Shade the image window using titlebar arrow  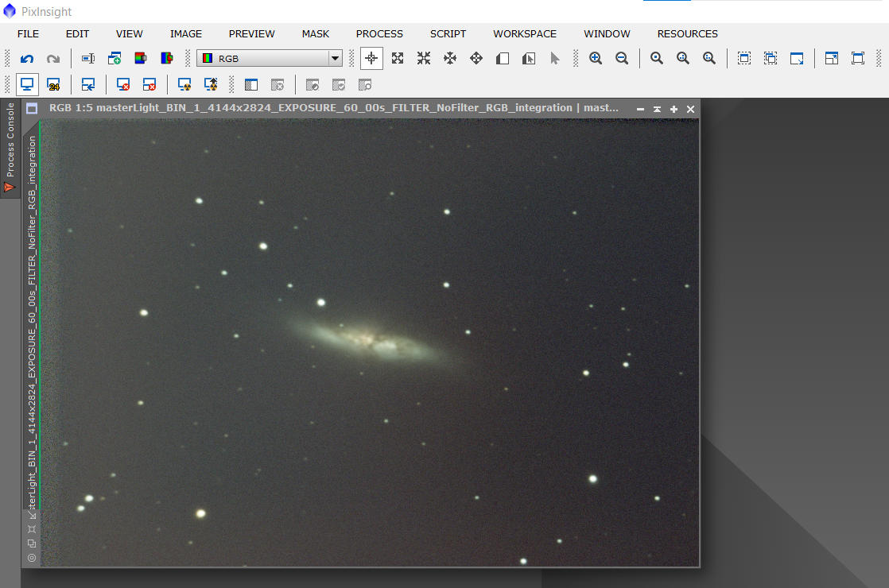pos(657,109)
